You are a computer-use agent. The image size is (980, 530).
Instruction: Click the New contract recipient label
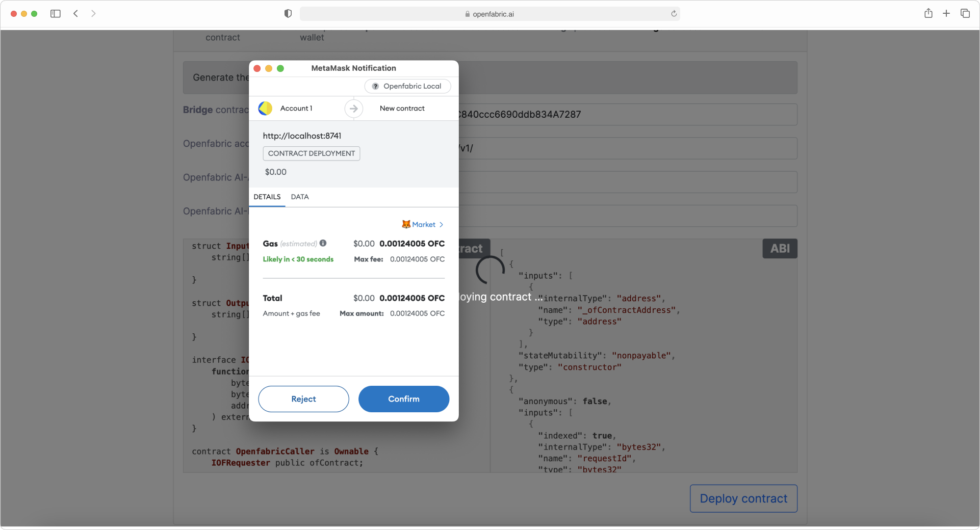pyautogui.click(x=402, y=108)
